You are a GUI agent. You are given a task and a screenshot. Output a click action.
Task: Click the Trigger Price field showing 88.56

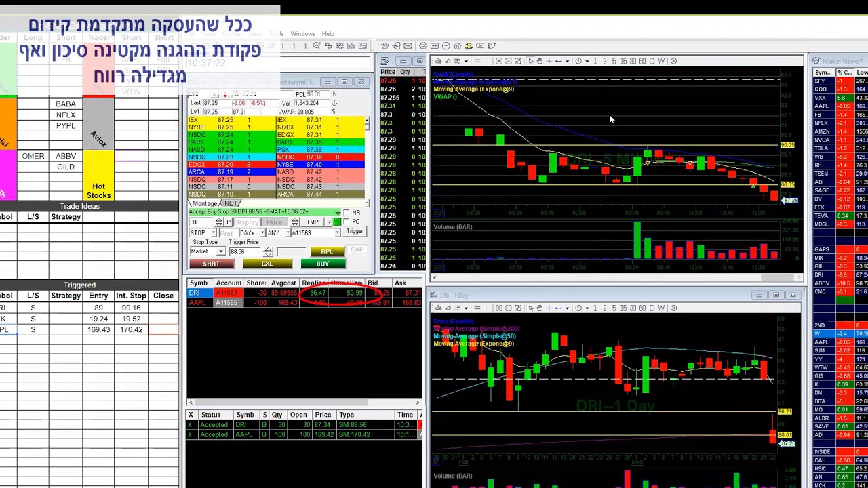pos(245,251)
